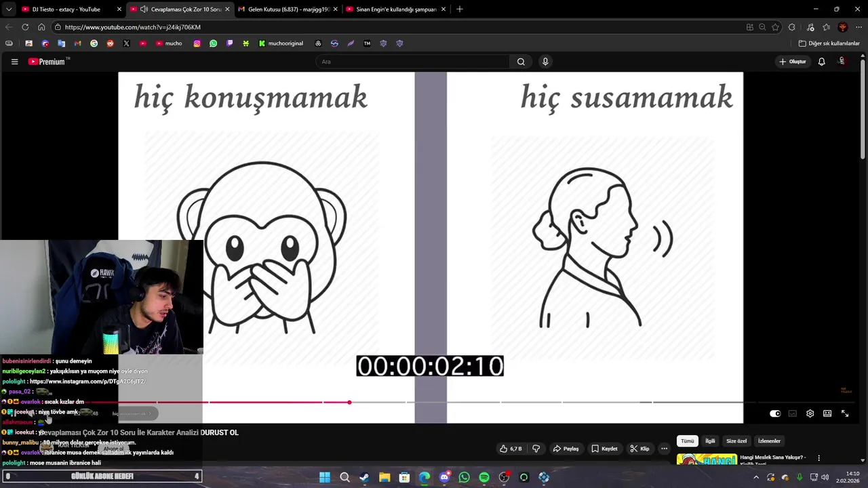Open the Hangi Meslek Sana Yakışır video thumbnail
Screen dimensions: 868x488
(x=707, y=460)
